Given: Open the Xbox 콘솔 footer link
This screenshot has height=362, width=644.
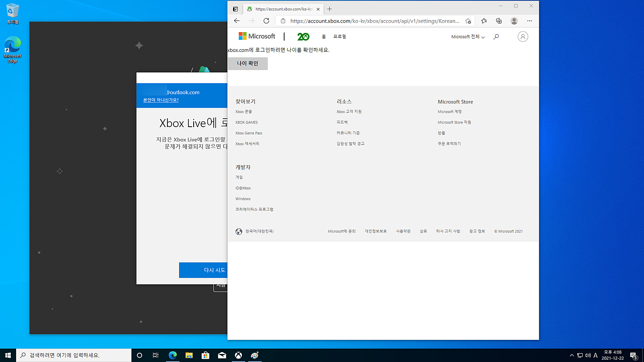Looking at the screenshot, I should [x=244, y=112].
